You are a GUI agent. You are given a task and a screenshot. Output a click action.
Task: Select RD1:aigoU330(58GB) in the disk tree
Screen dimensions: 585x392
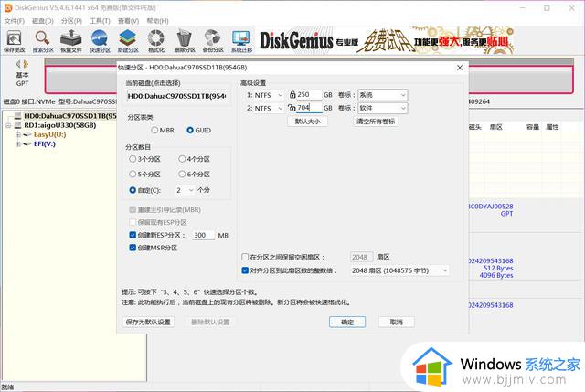[x=60, y=125]
